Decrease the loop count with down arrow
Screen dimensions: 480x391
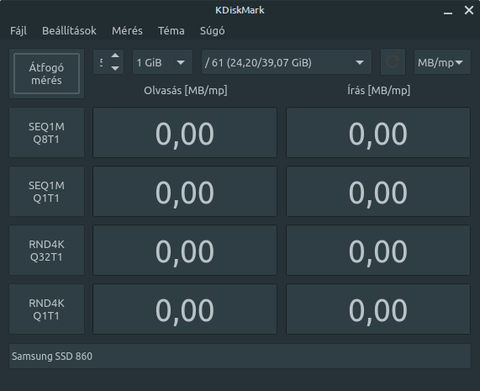[115, 68]
